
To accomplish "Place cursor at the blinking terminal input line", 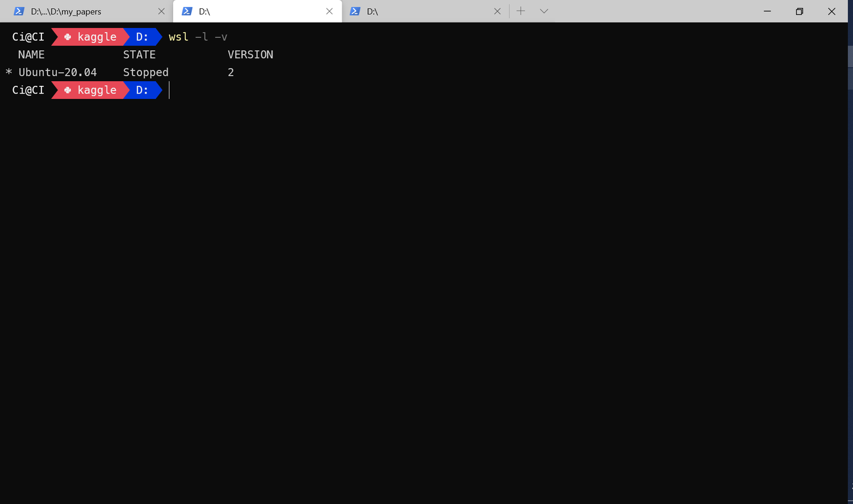I will click(169, 90).
